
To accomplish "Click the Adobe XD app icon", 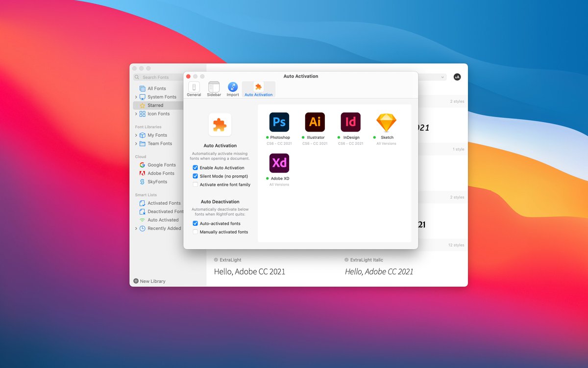I will point(279,163).
